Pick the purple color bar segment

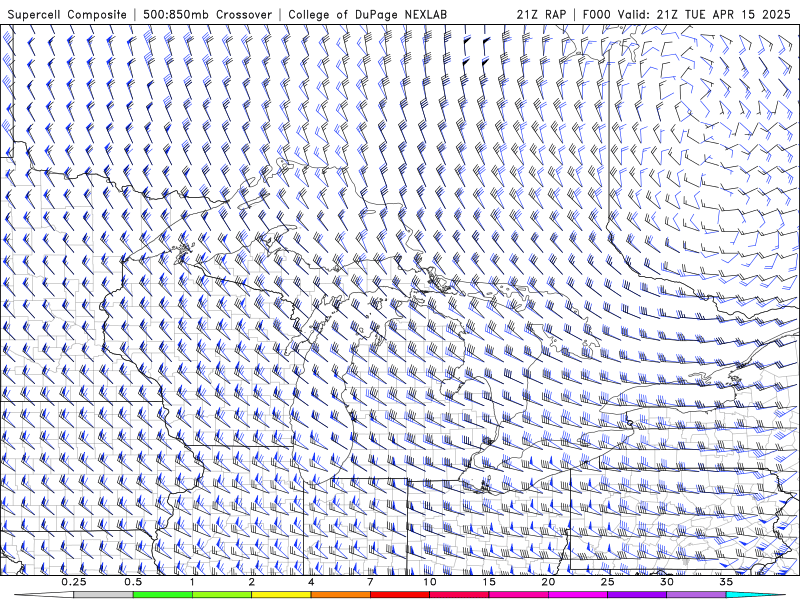point(637,595)
